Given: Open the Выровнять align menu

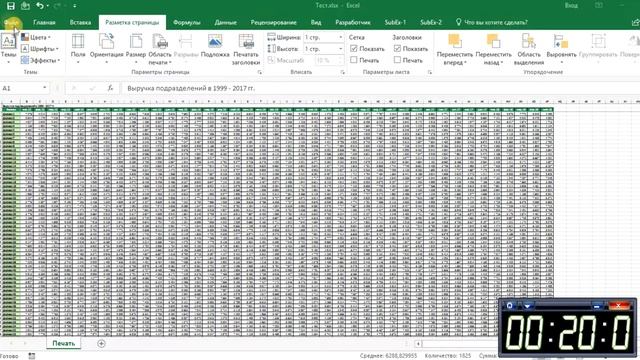Looking at the screenshot, I should 561,49.
